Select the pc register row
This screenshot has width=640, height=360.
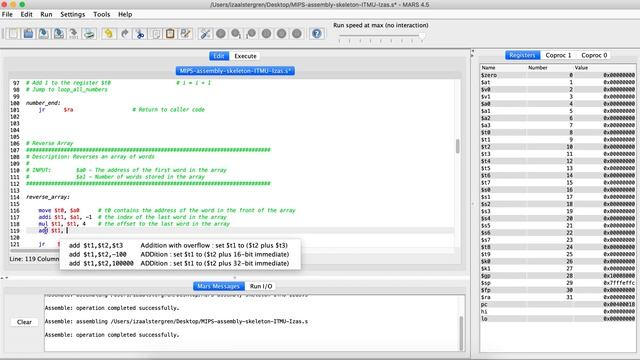point(558,304)
